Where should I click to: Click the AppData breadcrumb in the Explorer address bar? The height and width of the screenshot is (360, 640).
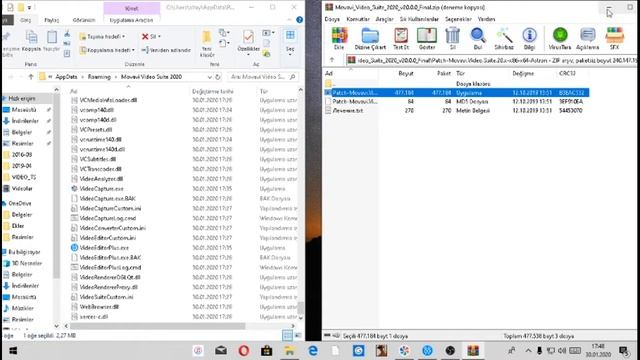[x=66, y=77]
